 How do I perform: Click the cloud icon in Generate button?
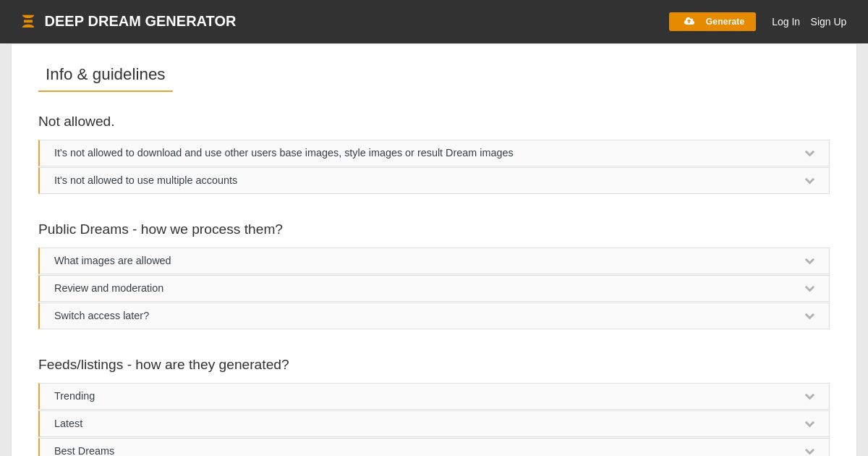click(x=689, y=22)
